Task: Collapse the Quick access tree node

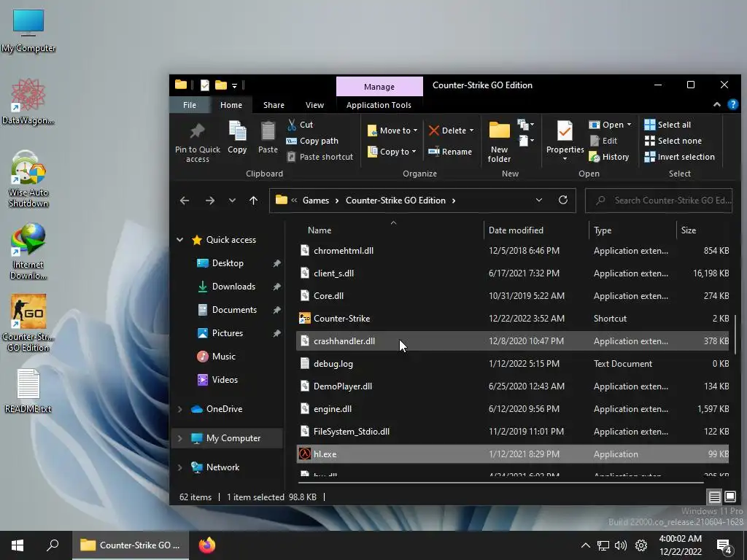Action: (180, 239)
